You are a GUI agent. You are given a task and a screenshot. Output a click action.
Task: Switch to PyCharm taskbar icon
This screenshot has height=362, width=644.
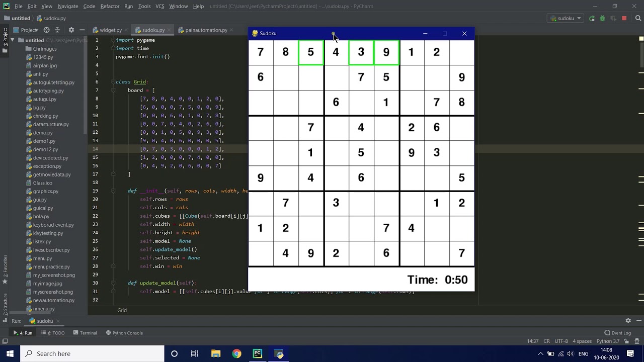(x=258, y=353)
